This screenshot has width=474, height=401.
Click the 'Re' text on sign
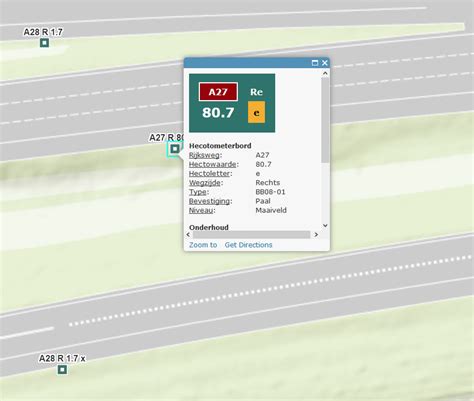point(256,92)
